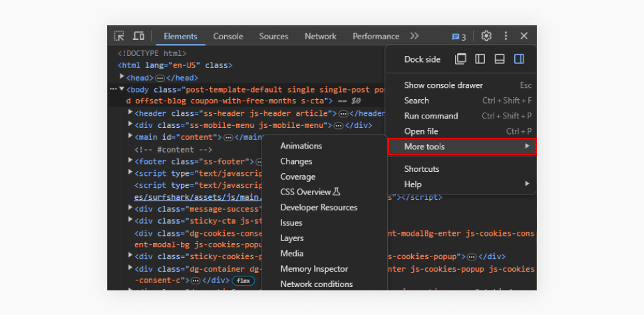Choose Run command from the menu
Viewport: 644px width, 315px height.
point(461,116)
